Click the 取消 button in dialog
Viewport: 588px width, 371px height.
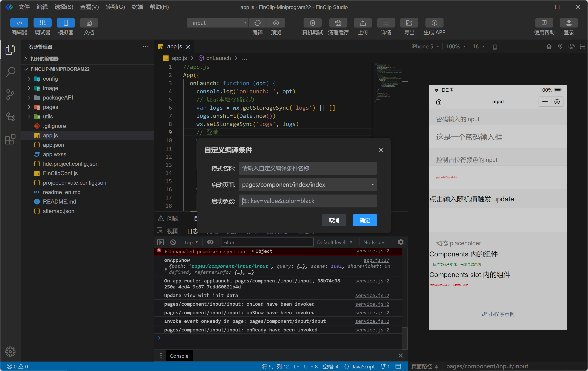coord(333,220)
